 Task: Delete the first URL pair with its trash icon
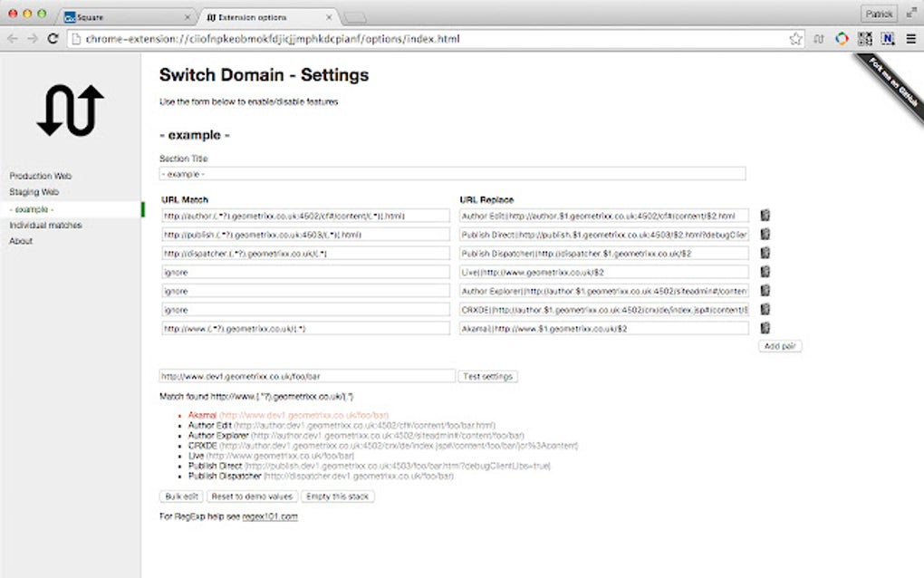(765, 216)
